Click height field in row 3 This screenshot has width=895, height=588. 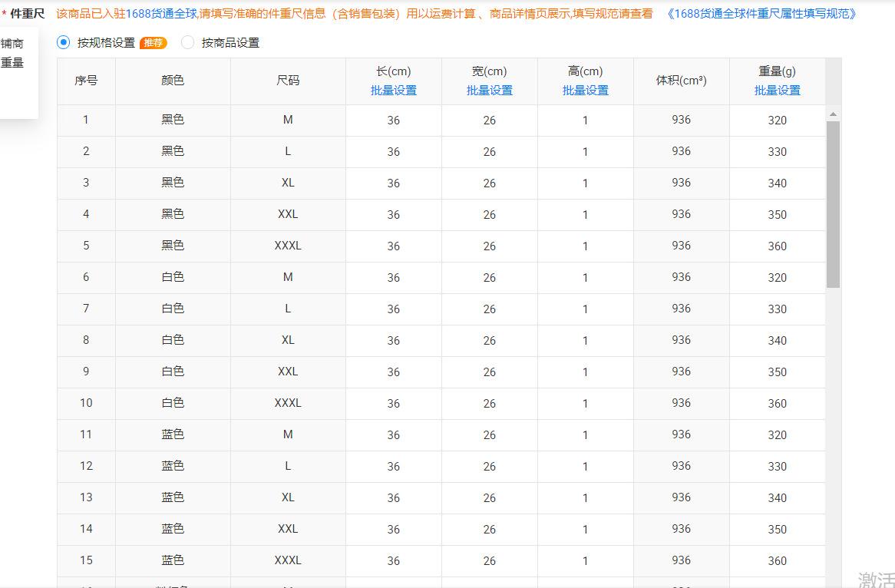(585, 183)
